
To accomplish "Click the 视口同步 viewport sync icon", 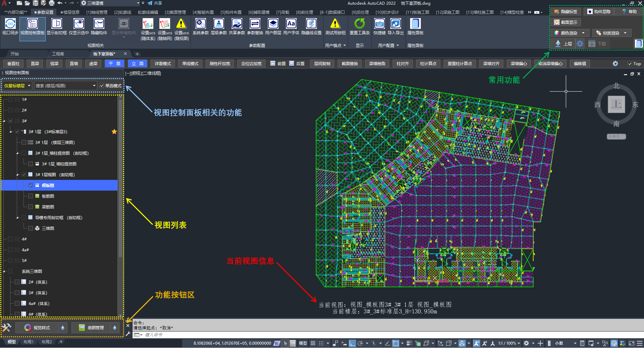I will pyautogui.click(x=10, y=24).
